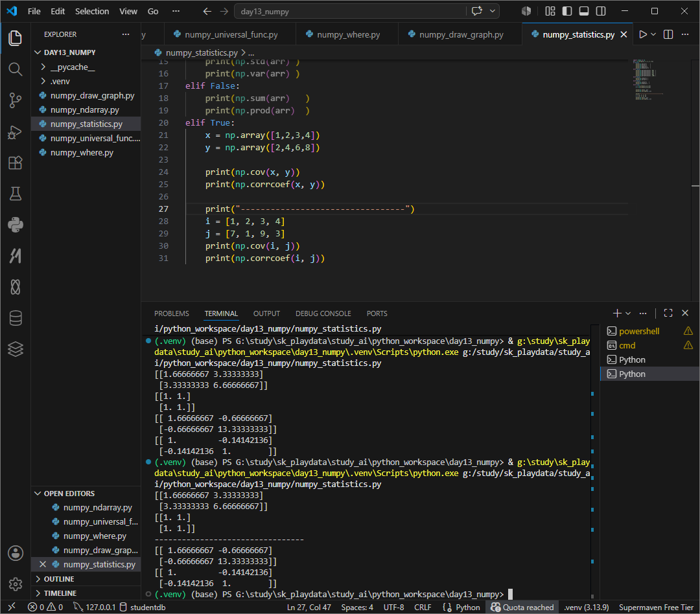This screenshot has height=614, width=700.
Task: Open editor More Actions ellipsis
Action: (x=685, y=34)
